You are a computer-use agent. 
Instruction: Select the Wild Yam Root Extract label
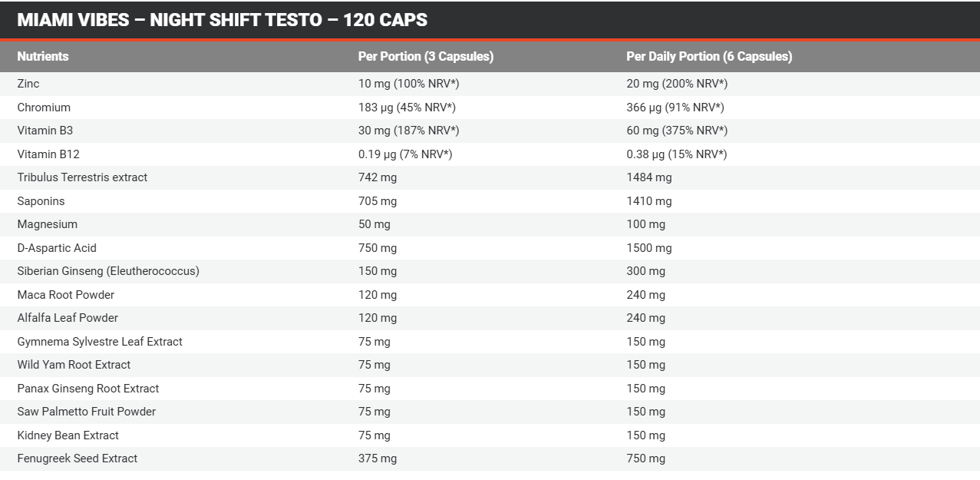(x=74, y=365)
